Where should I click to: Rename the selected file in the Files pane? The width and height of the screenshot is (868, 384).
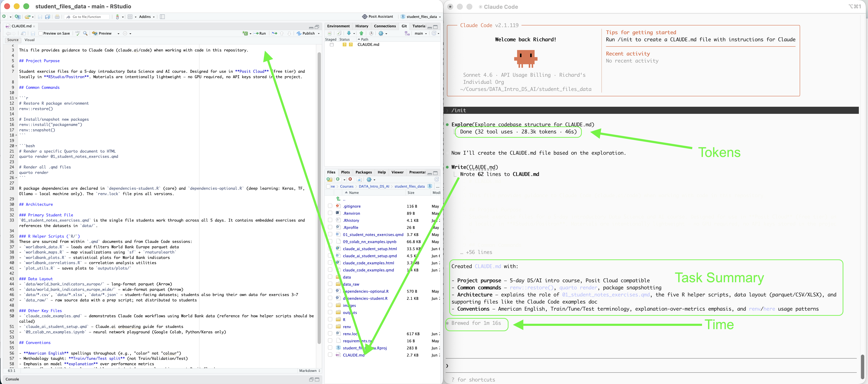click(x=359, y=179)
